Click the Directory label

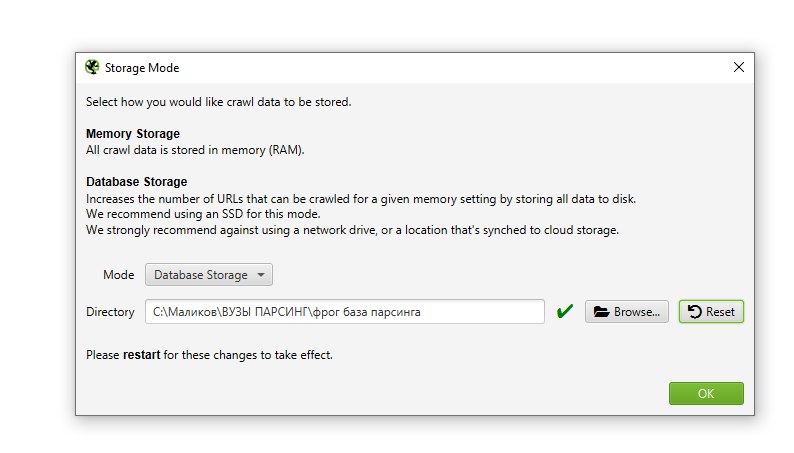click(110, 312)
